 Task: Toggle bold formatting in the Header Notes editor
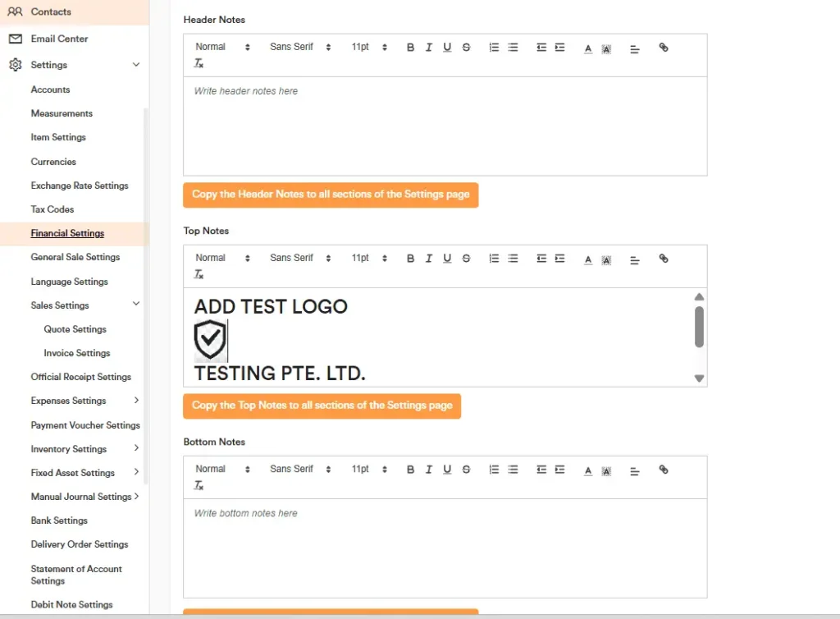(410, 47)
